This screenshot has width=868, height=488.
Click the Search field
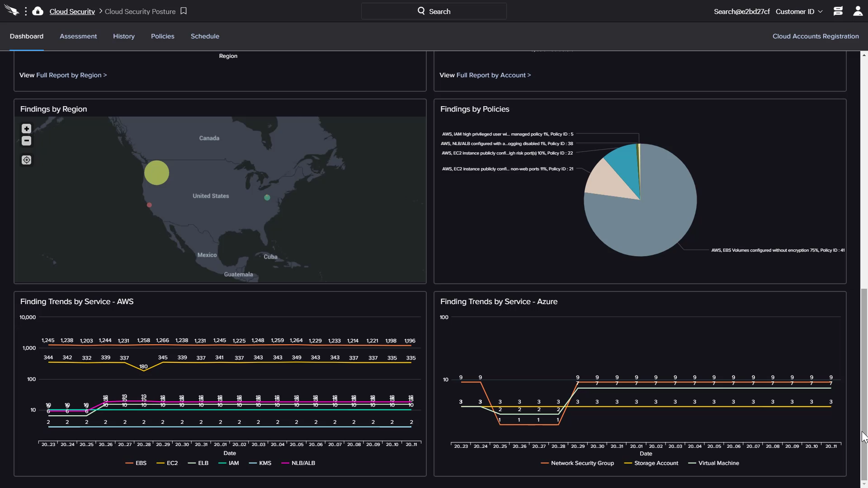434,11
